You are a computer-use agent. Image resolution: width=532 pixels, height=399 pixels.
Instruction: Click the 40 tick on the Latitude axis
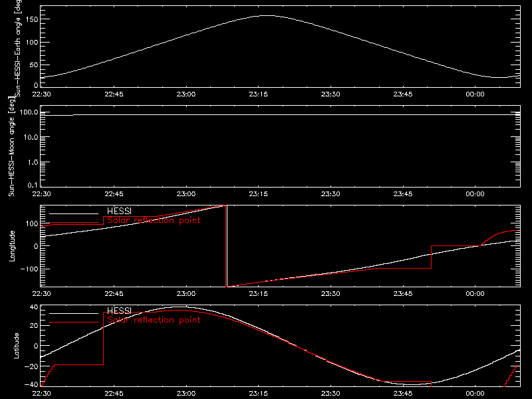point(34,307)
